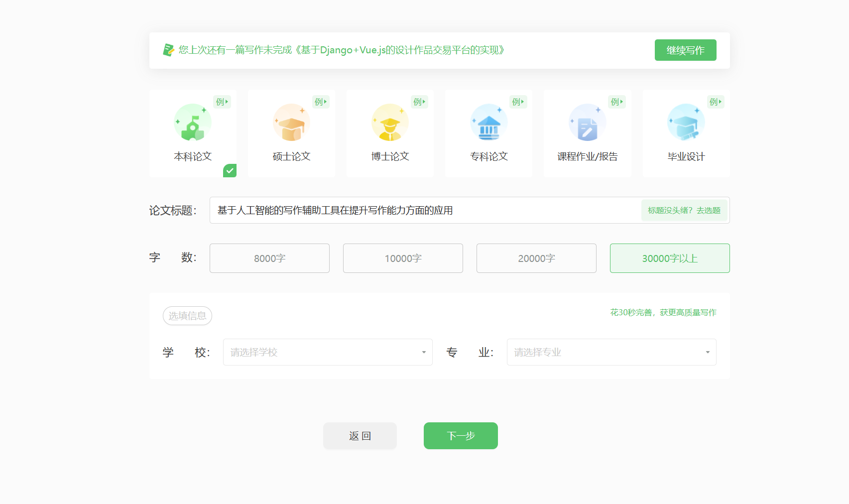This screenshot has width=849, height=504.
Task: Toggle the green checkmark on 本科论文
Action: 230,171
